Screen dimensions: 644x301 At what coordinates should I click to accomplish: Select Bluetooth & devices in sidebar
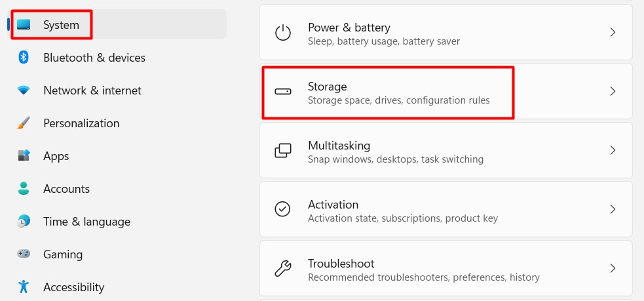pos(94,58)
